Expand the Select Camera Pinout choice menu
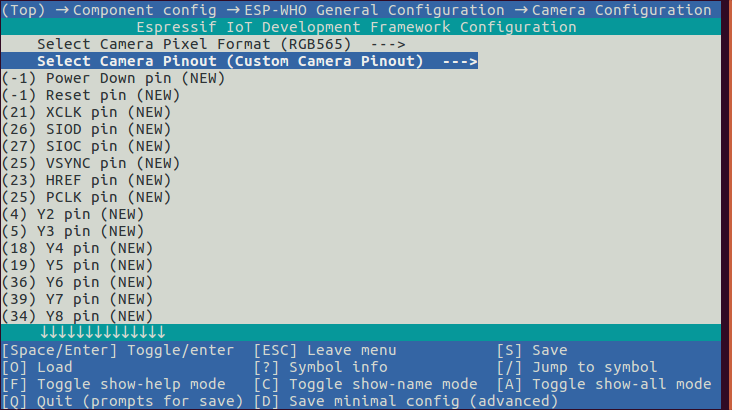The width and height of the screenshot is (732, 410). click(256, 61)
